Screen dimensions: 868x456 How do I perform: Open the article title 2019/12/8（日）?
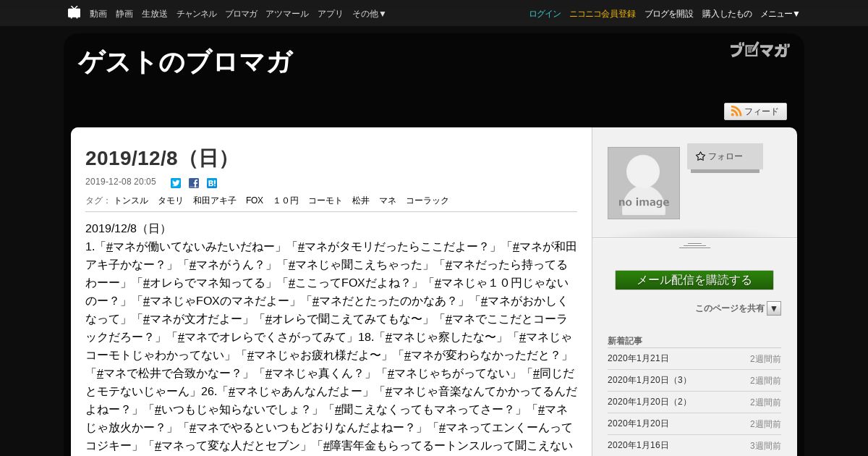pos(161,158)
